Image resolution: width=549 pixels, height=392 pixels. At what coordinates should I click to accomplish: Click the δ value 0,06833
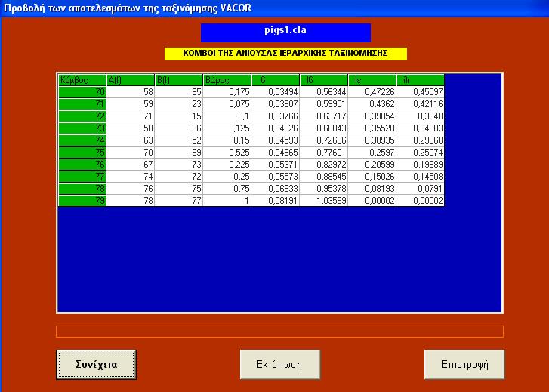pos(275,189)
